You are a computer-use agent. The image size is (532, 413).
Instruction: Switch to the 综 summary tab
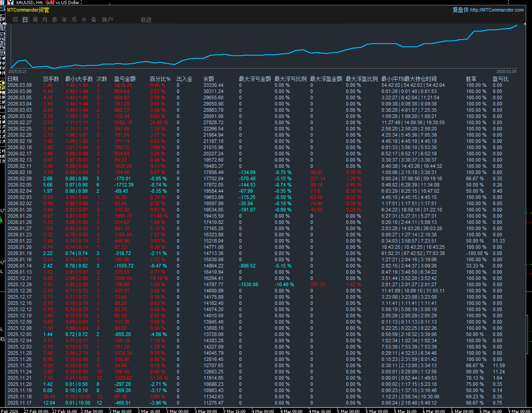click(16, 20)
